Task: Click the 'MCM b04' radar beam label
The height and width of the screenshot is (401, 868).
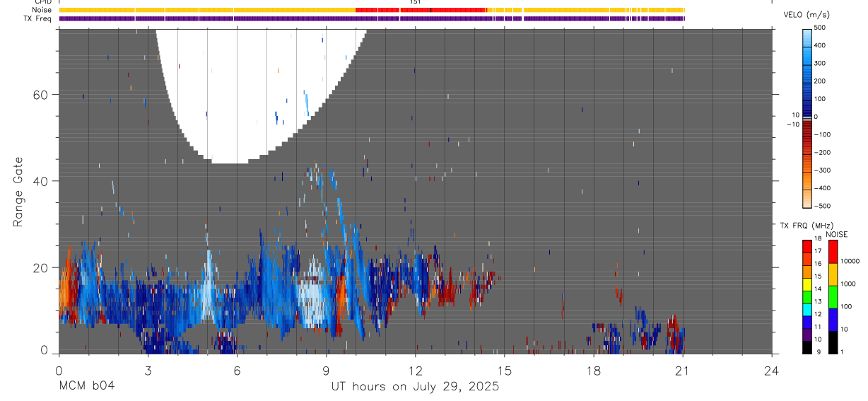Action: click(x=86, y=387)
